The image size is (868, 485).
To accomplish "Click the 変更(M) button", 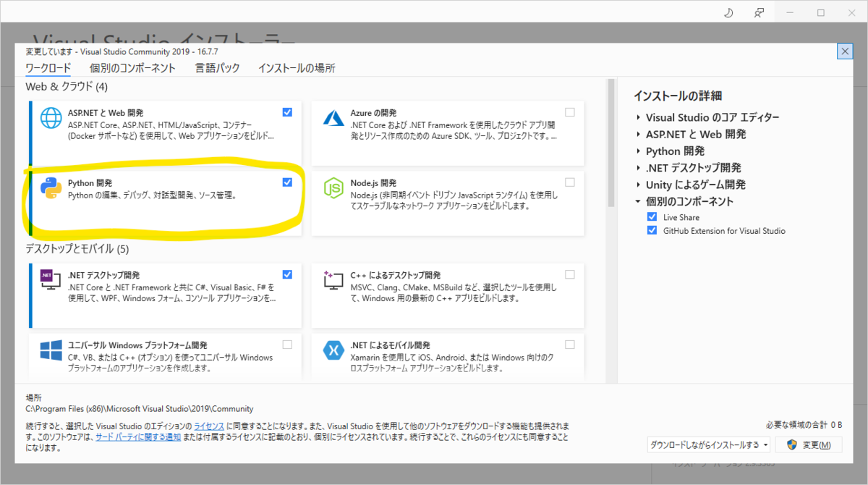I will click(x=809, y=444).
